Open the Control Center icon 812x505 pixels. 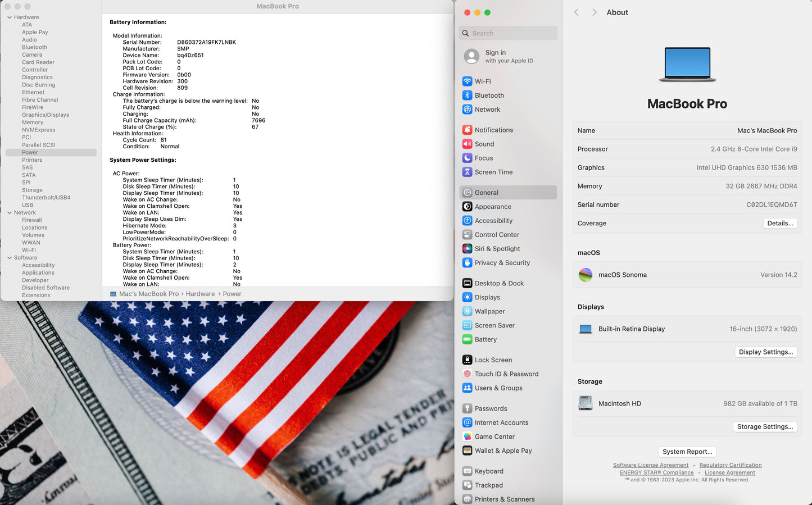click(x=467, y=235)
